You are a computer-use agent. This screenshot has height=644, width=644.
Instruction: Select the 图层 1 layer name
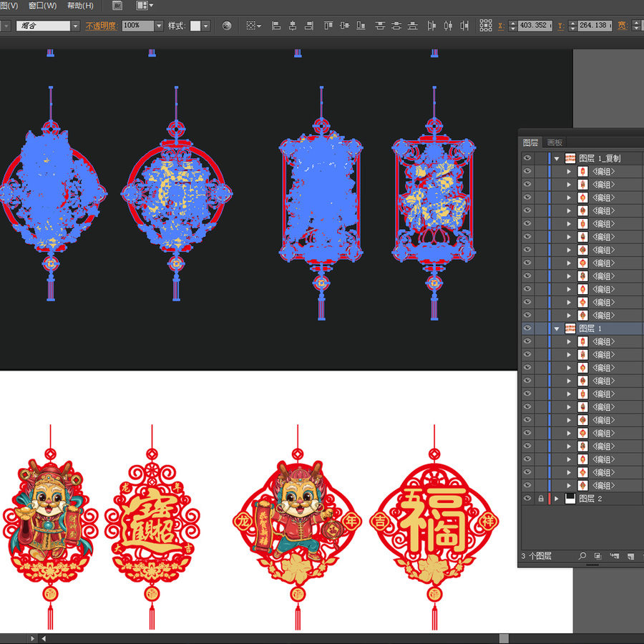(x=590, y=328)
